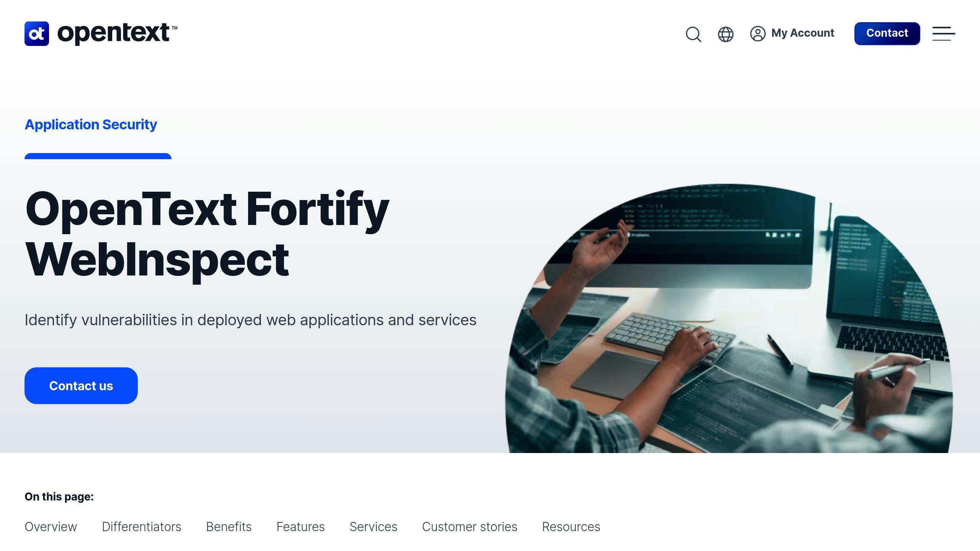
Task: Click the Contact us button
Action: pyautogui.click(x=81, y=385)
